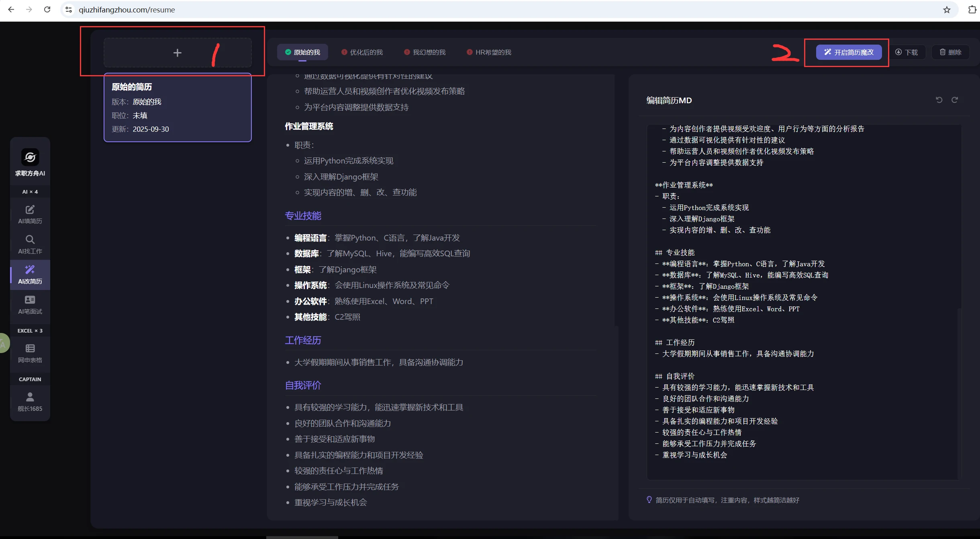Select 原始的我 version tab
The image size is (980, 539).
tap(302, 52)
